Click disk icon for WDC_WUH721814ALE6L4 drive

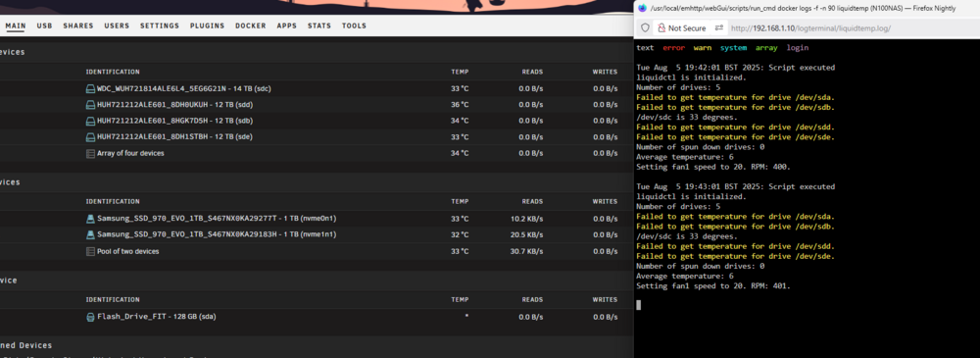pos(90,89)
